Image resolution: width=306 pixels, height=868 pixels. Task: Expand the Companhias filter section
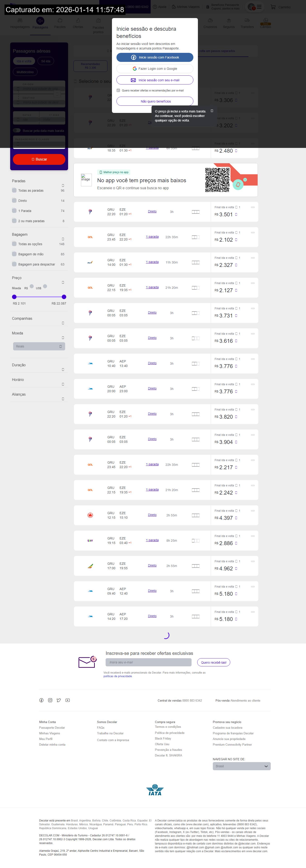63,323
